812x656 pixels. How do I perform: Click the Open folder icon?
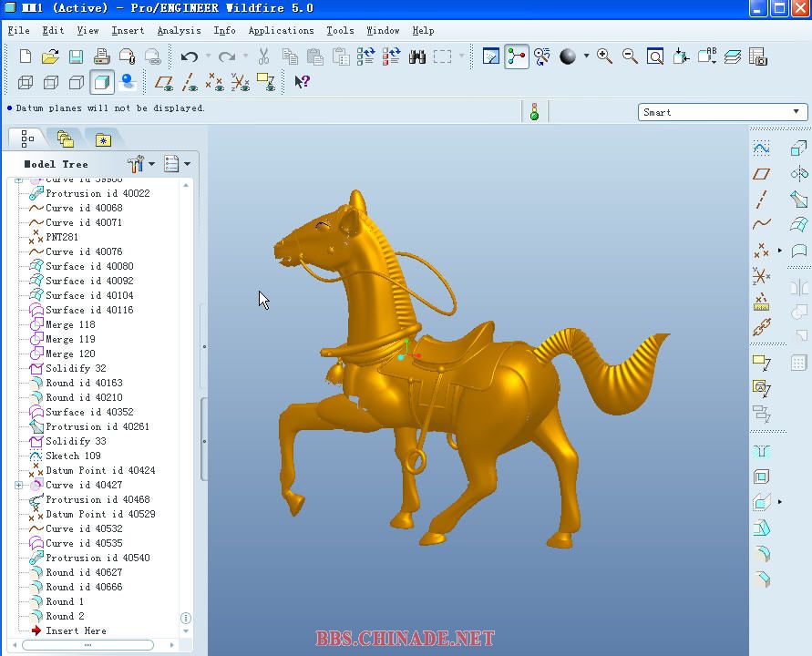pos(50,56)
